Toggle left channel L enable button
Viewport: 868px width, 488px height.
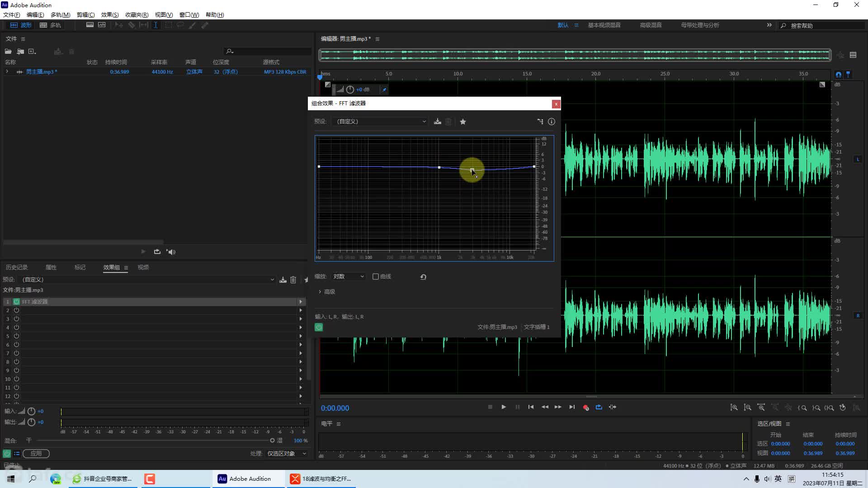tap(858, 160)
